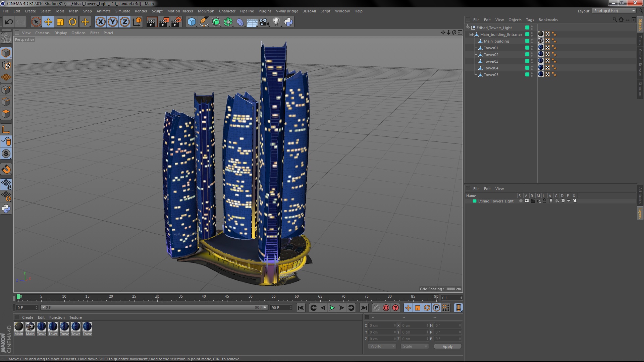Toggle Autokeying button
644x362 pixels.
[x=386, y=308]
